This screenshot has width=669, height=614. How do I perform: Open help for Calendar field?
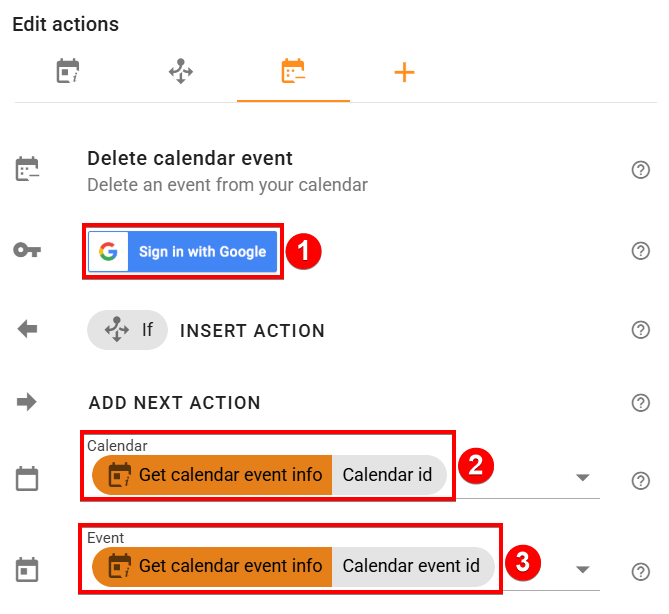click(x=641, y=481)
